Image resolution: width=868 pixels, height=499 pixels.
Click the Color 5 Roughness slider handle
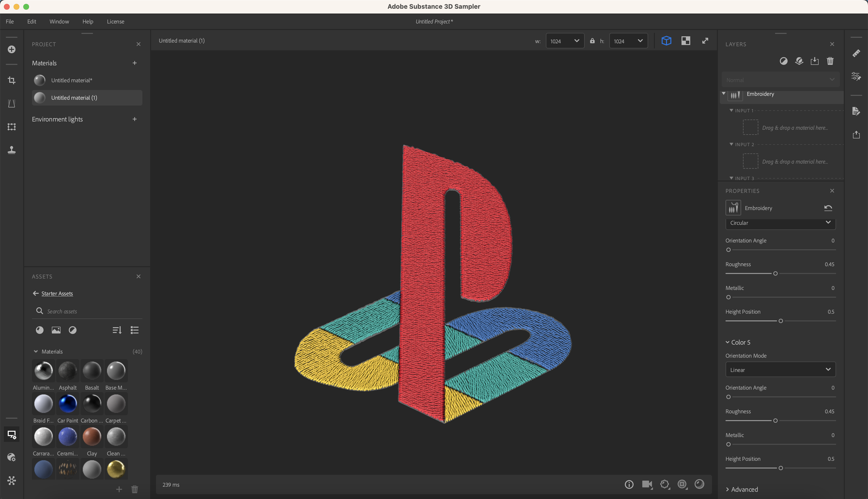[775, 421]
